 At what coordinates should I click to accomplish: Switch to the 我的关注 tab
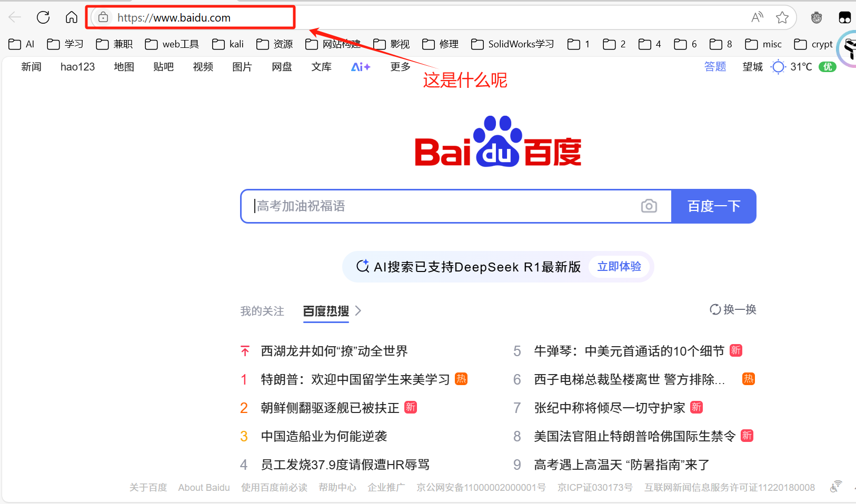(x=262, y=311)
